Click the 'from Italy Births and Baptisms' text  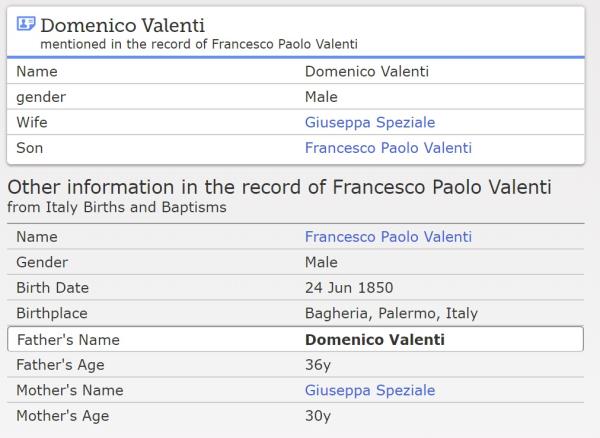click(116, 207)
